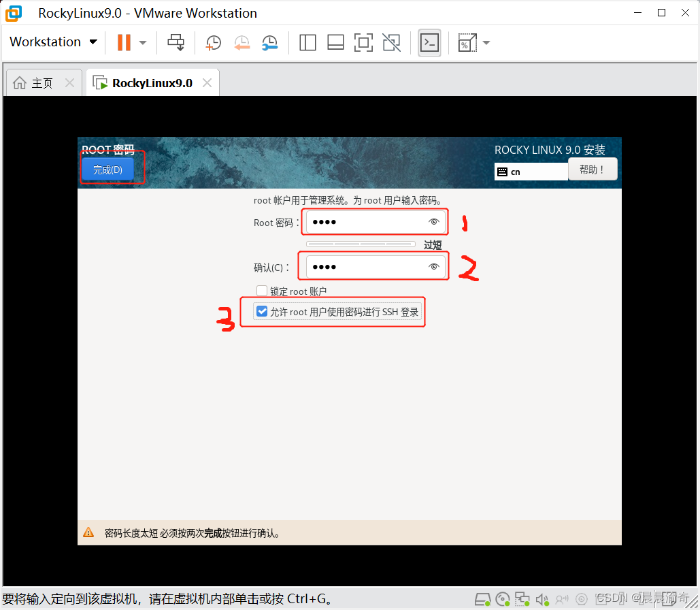Viewport: 700px width, 610px height.
Task: Check the 锁定 root 账户 checkbox
Action: click(262, 291)
